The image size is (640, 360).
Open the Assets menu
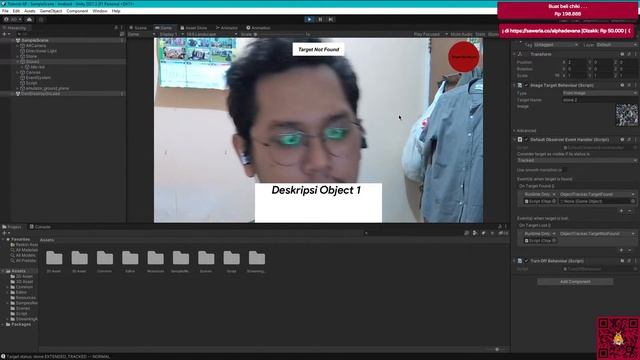pyautogui.click(x=30, y=11)
